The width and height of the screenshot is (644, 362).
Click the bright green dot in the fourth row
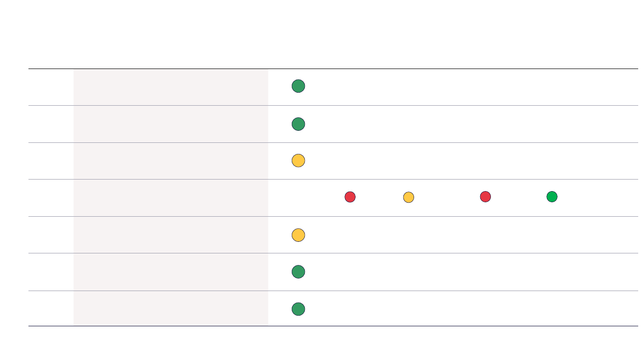(552, 197)
